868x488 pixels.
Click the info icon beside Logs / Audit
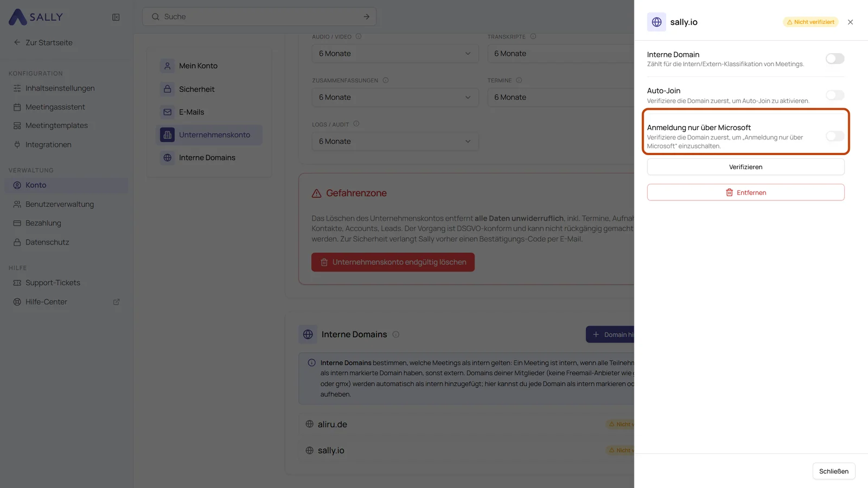coord(356,124)
